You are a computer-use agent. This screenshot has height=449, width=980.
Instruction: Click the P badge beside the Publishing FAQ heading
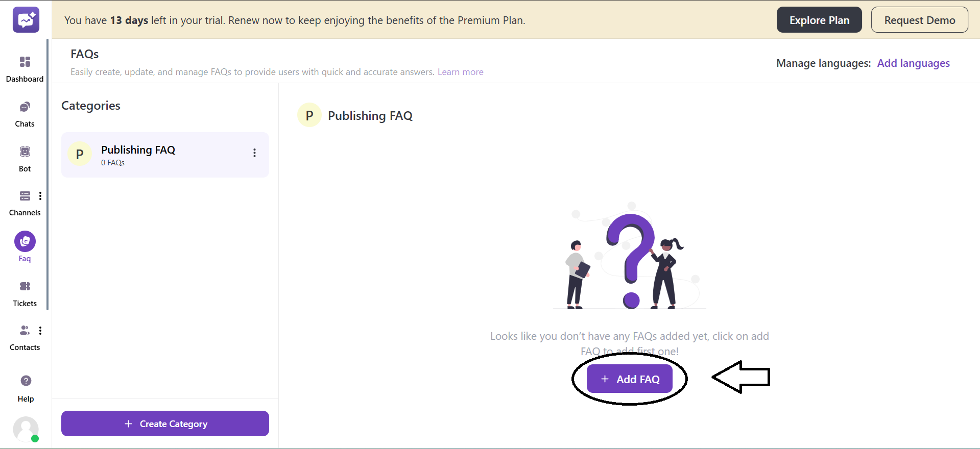[x=309, y=115]
